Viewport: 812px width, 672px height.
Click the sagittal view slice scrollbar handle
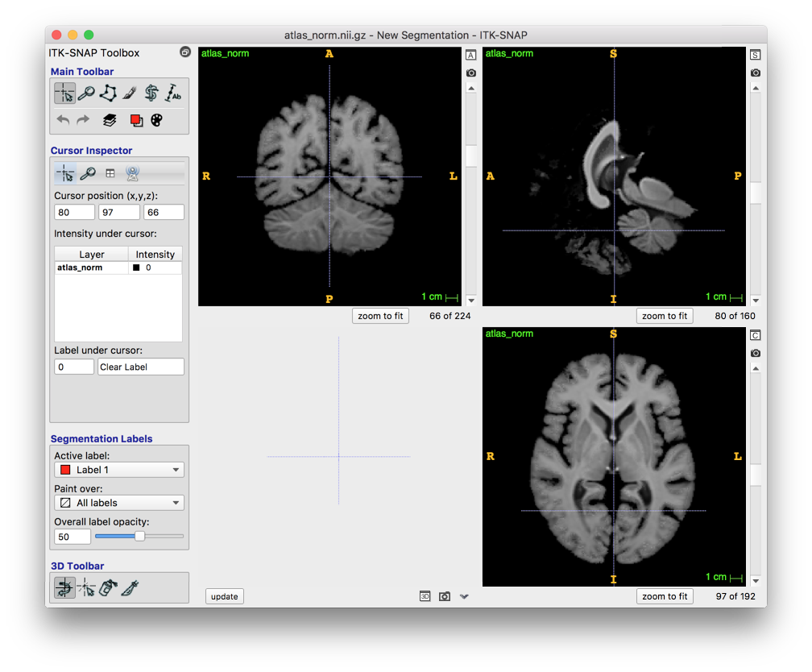pyautogui.click(x=756, y=193)
